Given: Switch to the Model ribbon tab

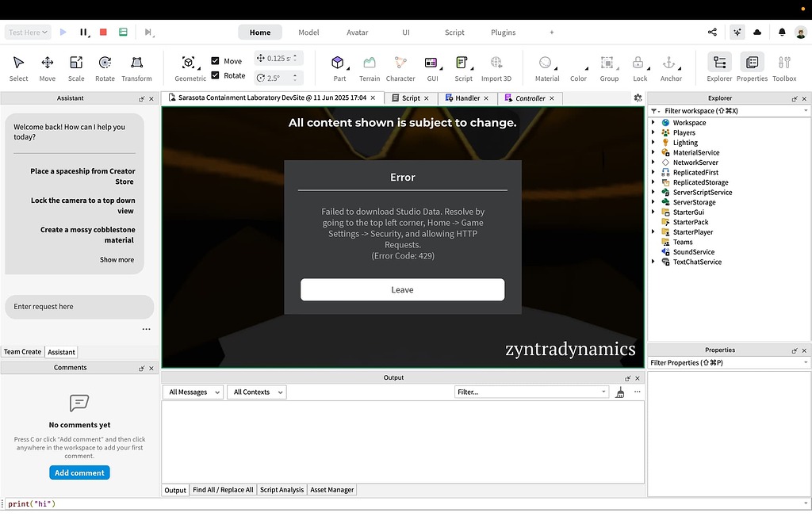Looking at the screenshot, I should [308, 33].
